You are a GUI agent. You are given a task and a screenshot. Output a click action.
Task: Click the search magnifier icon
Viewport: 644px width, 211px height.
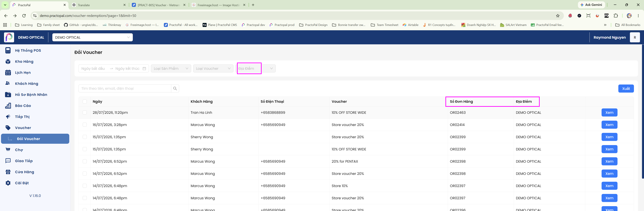(175, 89)
